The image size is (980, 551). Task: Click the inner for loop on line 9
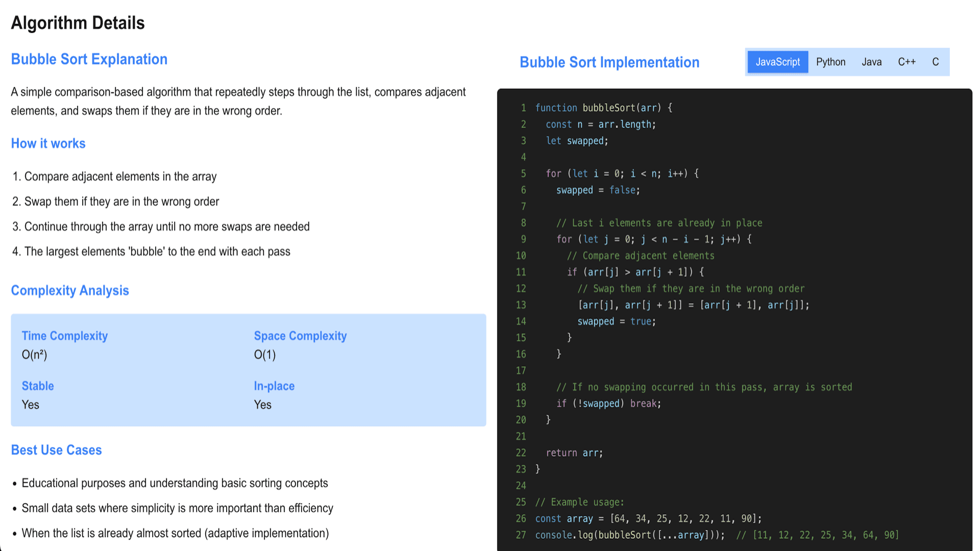click(654, 239)
